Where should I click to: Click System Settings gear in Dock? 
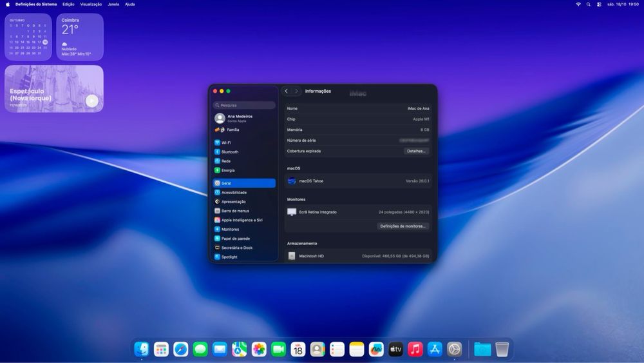point(454,349)
